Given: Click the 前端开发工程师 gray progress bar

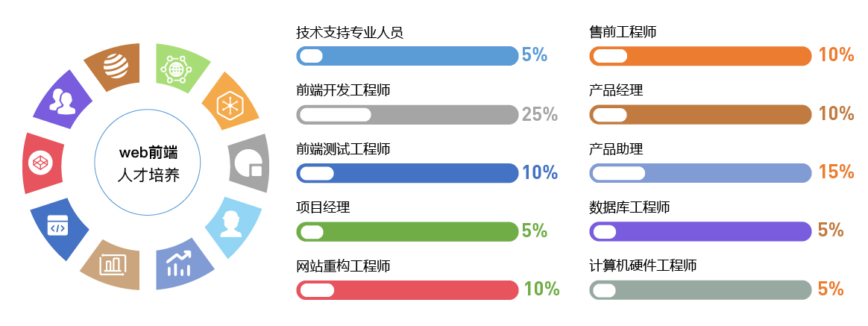Looking at the screenshot, I should pyautogui.click(x=407, y=114).
